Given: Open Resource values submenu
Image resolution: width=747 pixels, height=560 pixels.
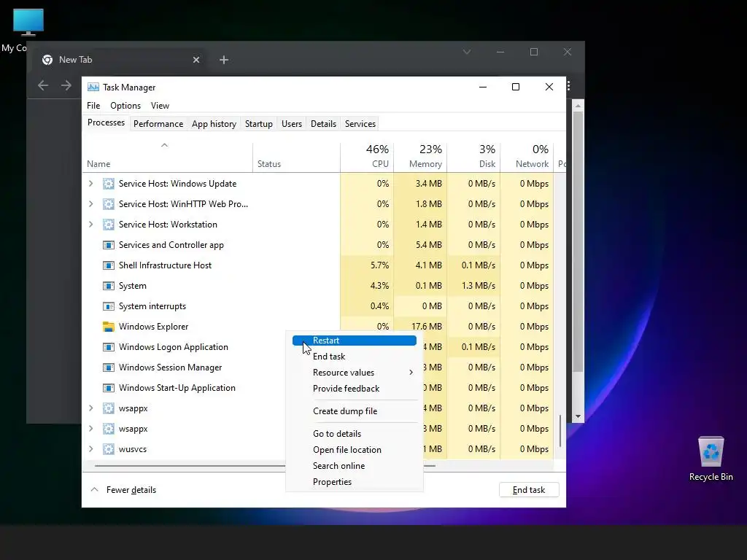Looking at the screenshot, I should tap(355, 373).
